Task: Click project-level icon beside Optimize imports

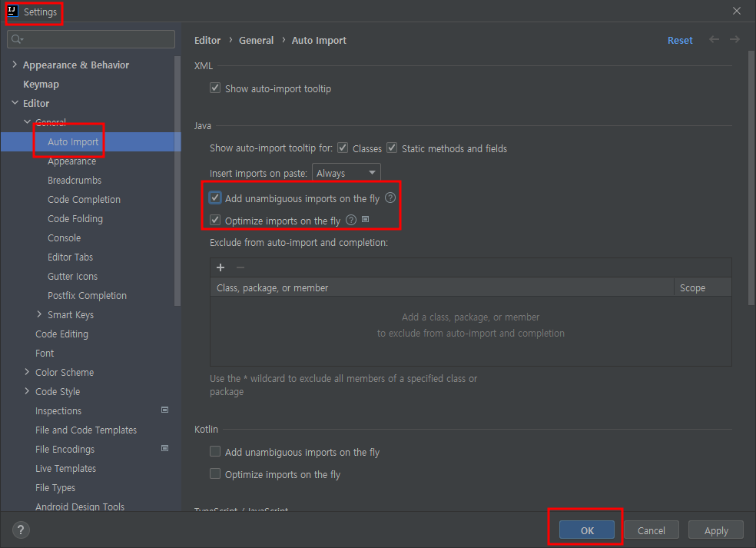Action: pos(366,220)
